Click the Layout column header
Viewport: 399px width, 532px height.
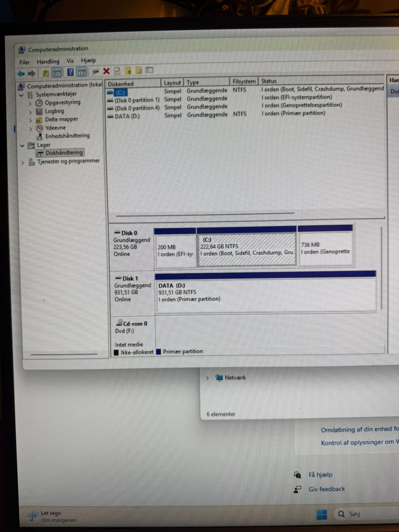tap(172, 83)
